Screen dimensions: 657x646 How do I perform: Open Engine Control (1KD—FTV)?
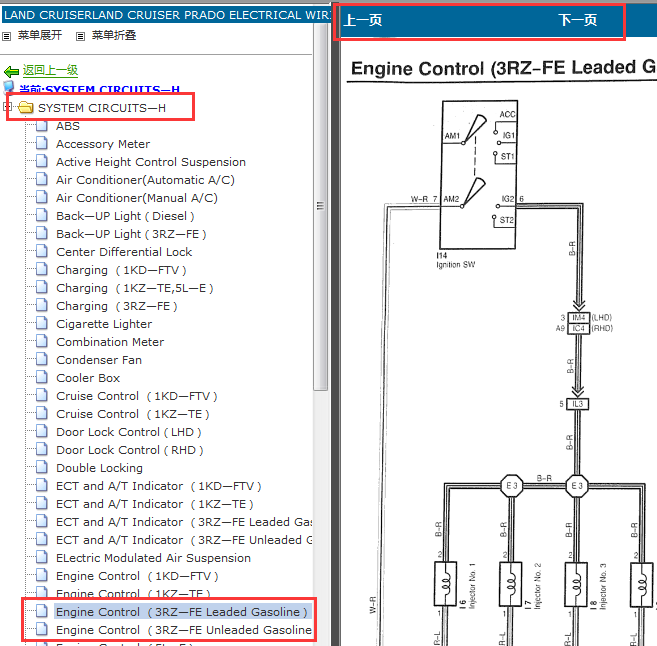click(x=137, y=576)
